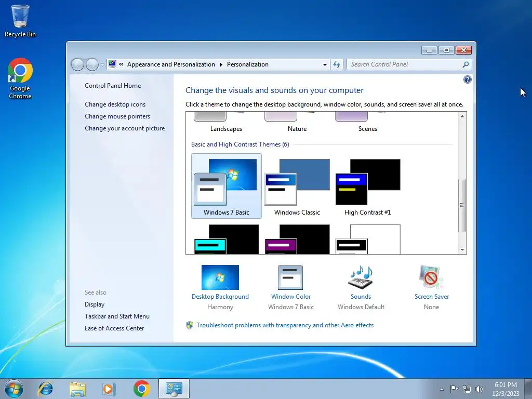The width and height of the screenshot is (532, 399).
Task: Open the Windows Start menu
Action: [14, 389]
